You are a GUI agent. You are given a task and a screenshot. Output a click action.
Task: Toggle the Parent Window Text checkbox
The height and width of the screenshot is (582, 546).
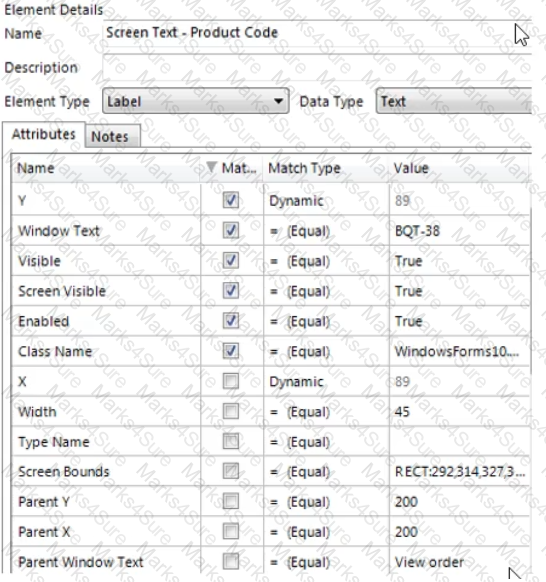coord(231,562)
